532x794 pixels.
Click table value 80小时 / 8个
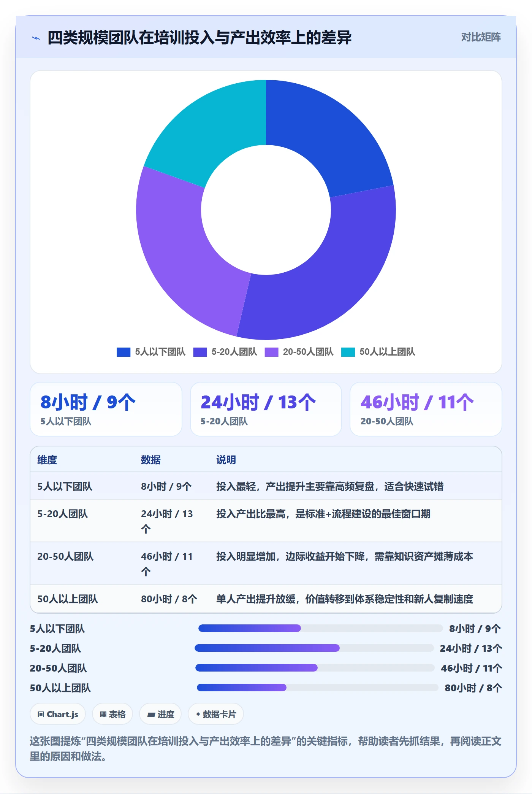pos(169,599)
